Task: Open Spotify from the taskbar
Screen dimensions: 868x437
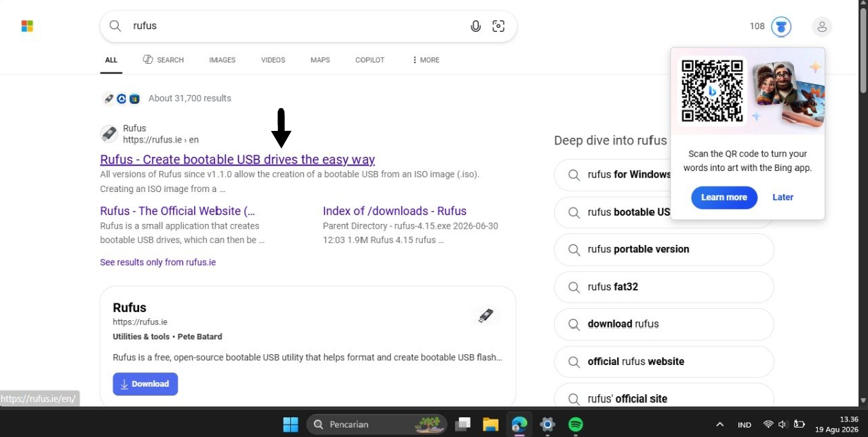Action: (576, 425)
